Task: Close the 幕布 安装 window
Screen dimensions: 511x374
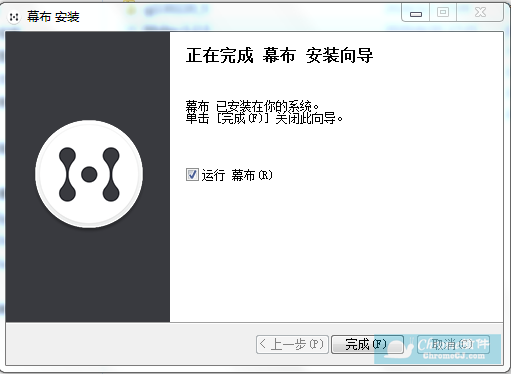Action: [x=480, y=13]
